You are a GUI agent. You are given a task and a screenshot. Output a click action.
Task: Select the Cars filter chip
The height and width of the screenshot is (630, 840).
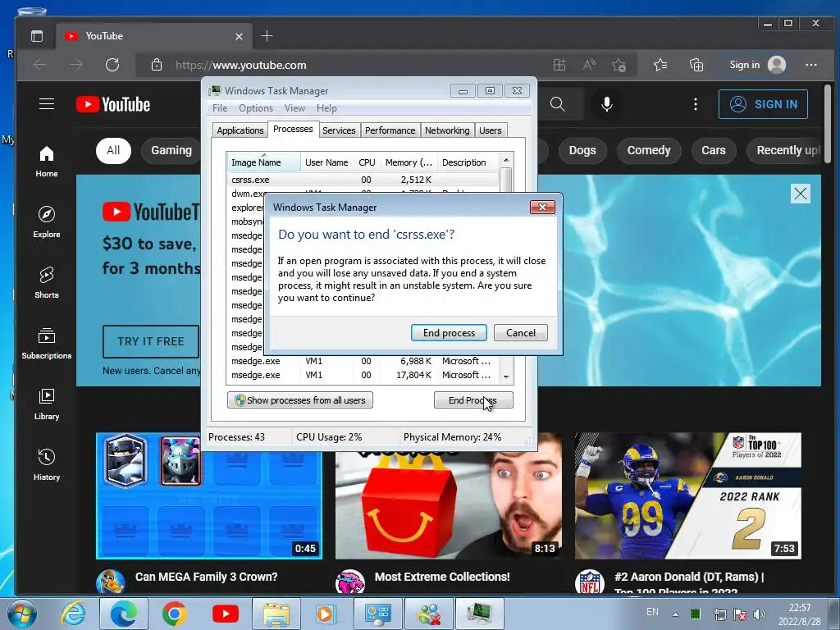[714, 151]
